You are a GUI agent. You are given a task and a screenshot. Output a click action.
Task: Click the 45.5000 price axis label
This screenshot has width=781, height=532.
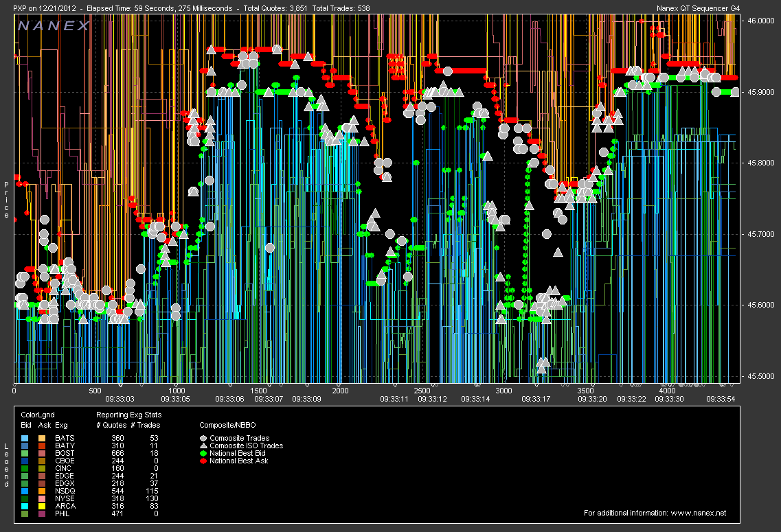pos(761,376)
